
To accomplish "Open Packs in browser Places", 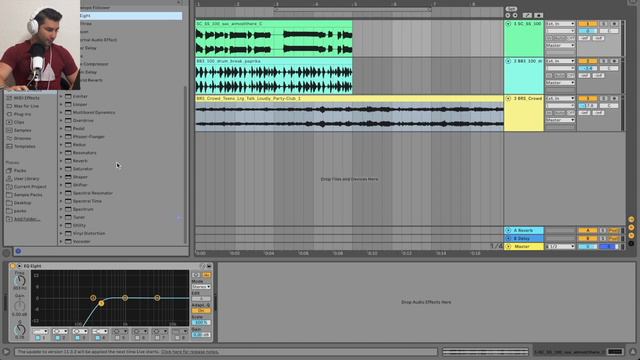I will point(20,171).
